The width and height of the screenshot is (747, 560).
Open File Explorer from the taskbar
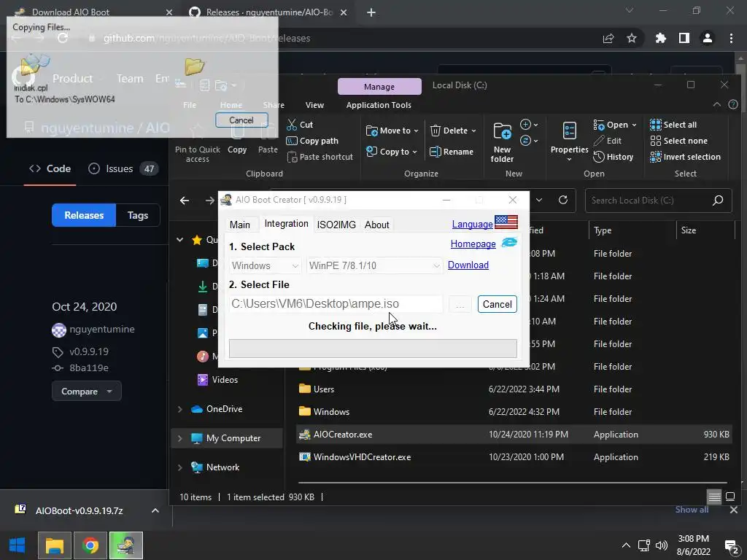[55, 545]
